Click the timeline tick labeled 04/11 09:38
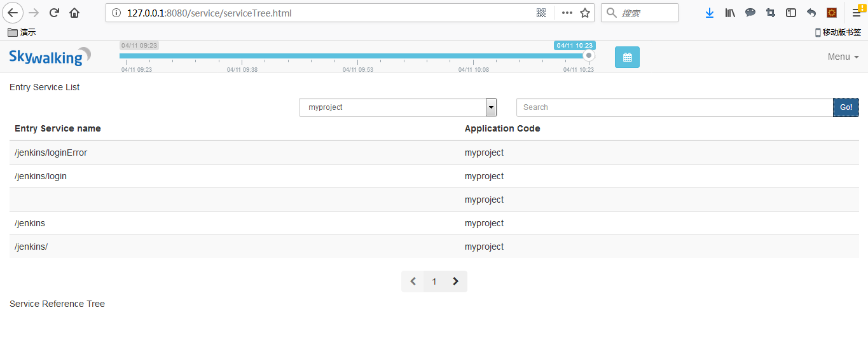 pyautogui.click(x=242, y=69)
